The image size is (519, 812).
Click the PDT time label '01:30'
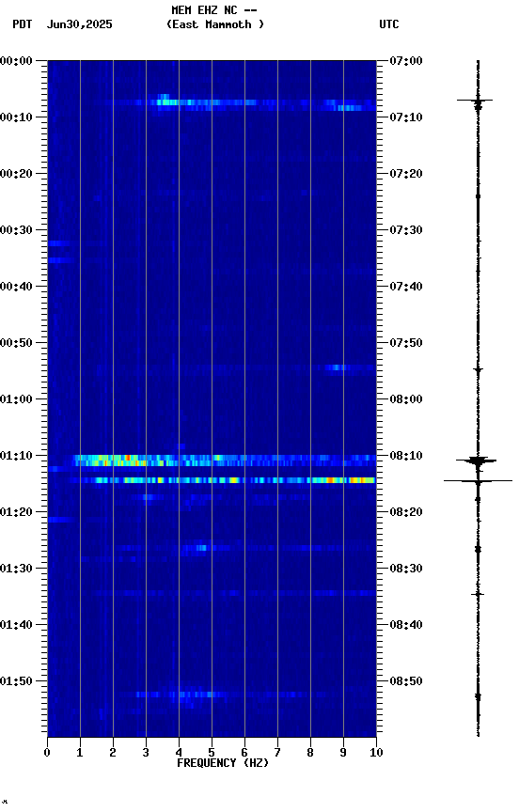click(16, 570)
